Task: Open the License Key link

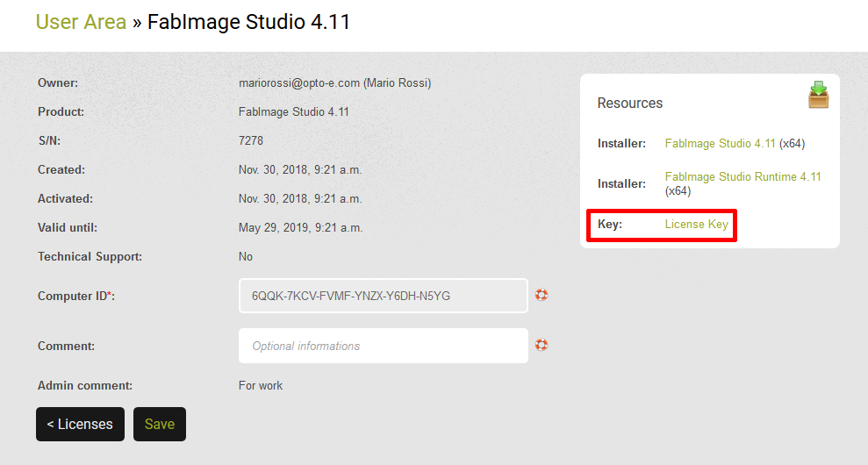Action: tap(696, 225)
